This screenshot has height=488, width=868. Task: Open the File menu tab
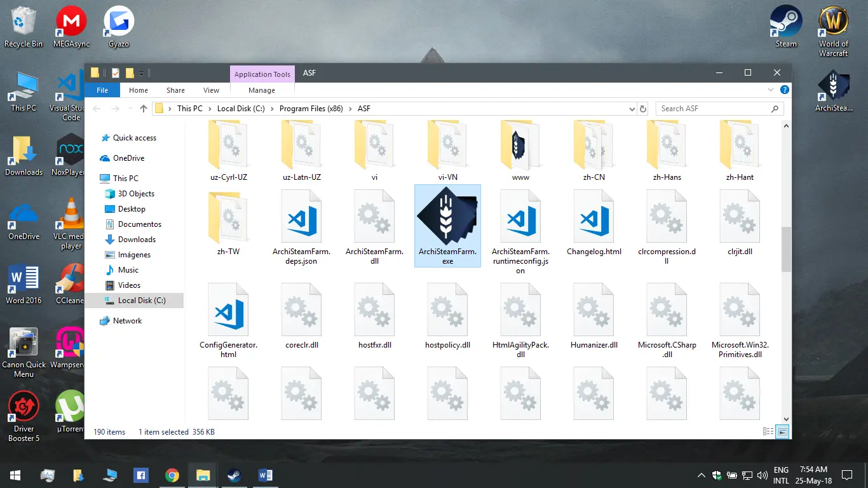click(102, 90)
